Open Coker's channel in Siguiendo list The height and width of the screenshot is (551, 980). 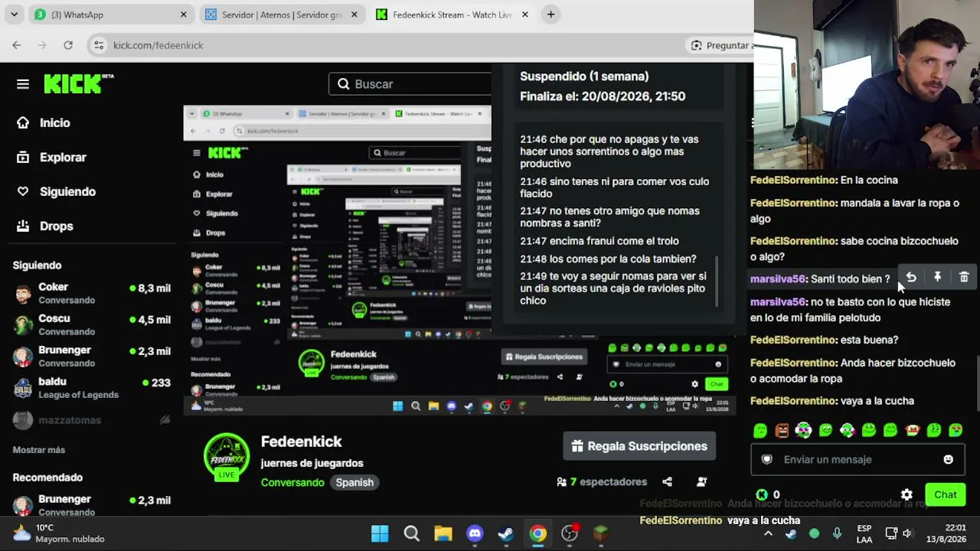(92, 293)
